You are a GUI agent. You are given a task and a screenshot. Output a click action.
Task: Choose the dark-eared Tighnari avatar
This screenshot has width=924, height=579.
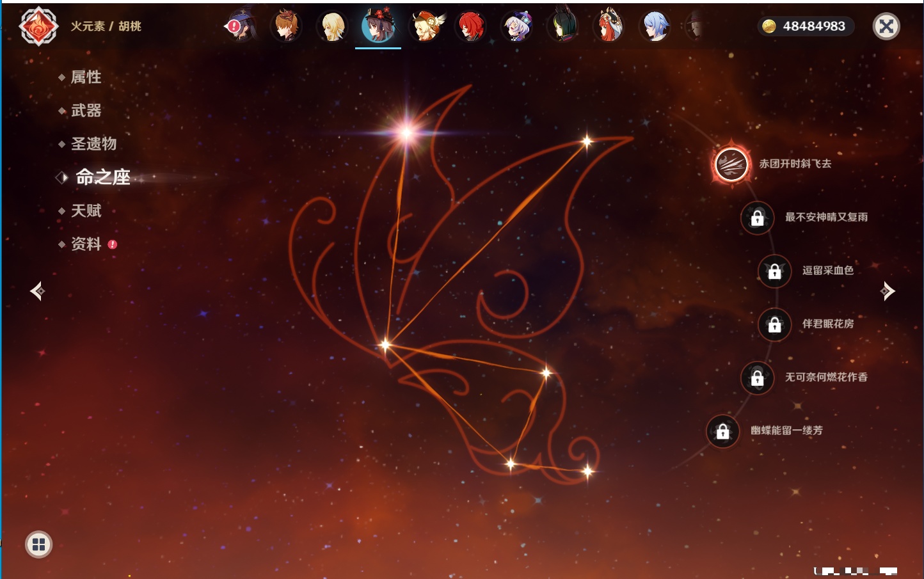click(563, 26)
